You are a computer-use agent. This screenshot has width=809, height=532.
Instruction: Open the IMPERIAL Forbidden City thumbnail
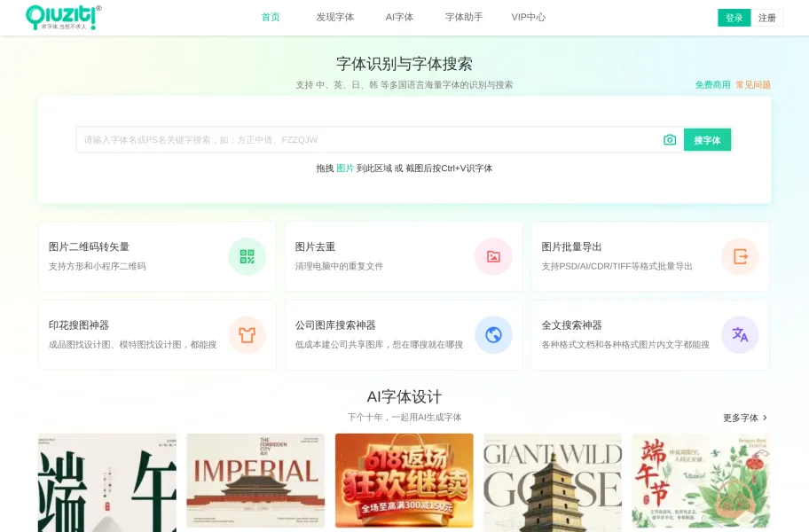pos(255,481)
